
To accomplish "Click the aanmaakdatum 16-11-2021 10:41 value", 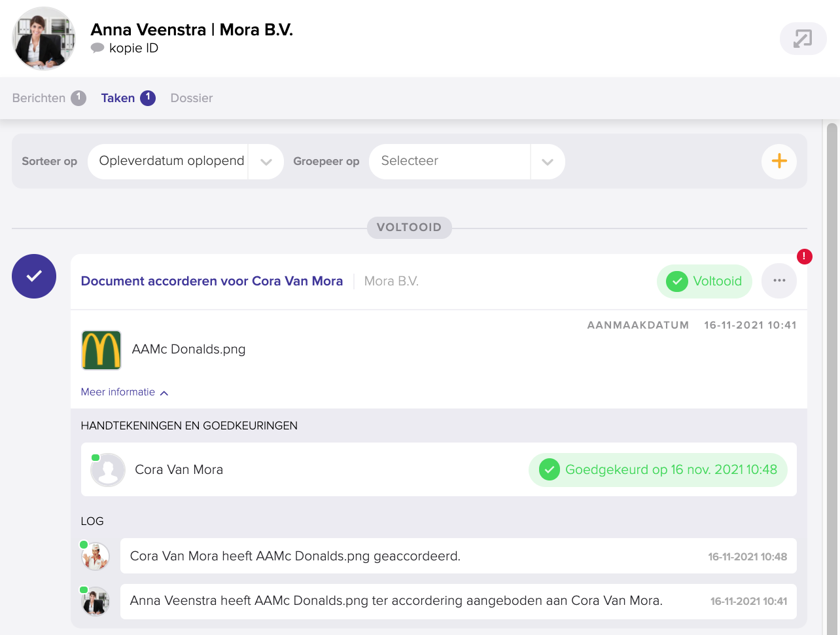I will 750,325.
